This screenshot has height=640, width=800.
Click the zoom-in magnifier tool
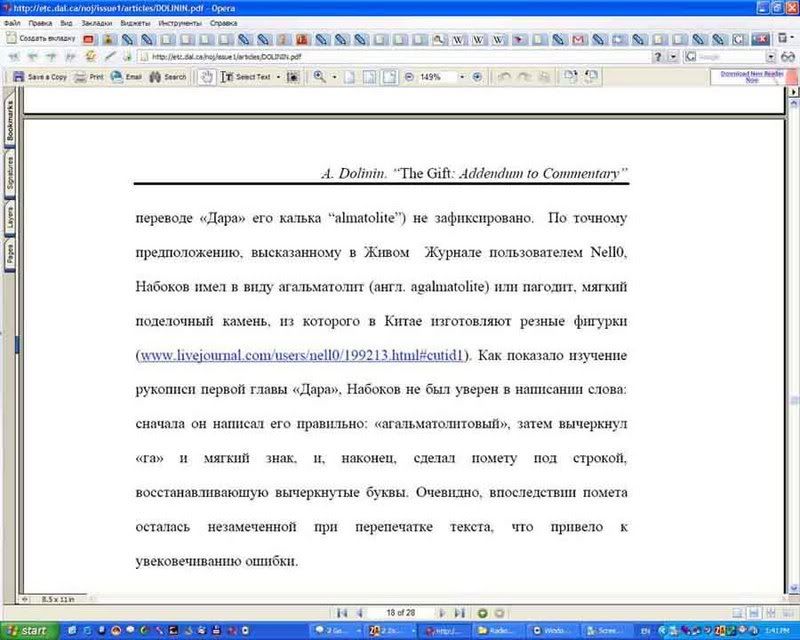click(320, 77)
